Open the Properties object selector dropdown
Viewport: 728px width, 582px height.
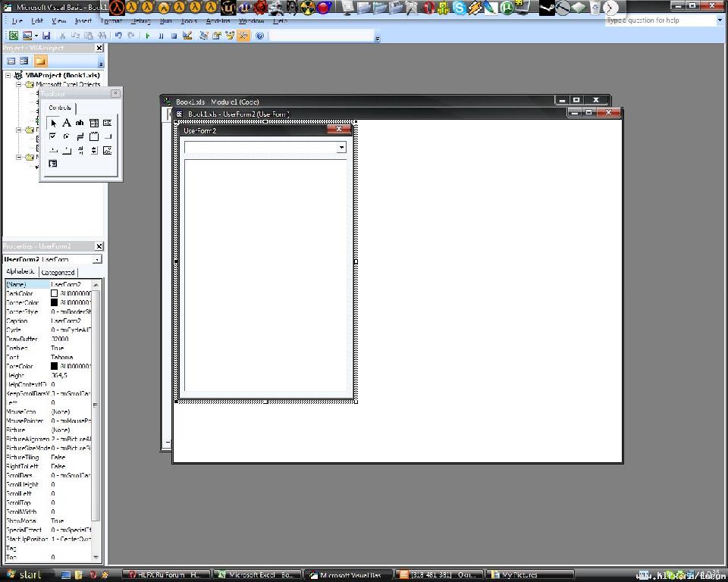(x=97, y=259)
